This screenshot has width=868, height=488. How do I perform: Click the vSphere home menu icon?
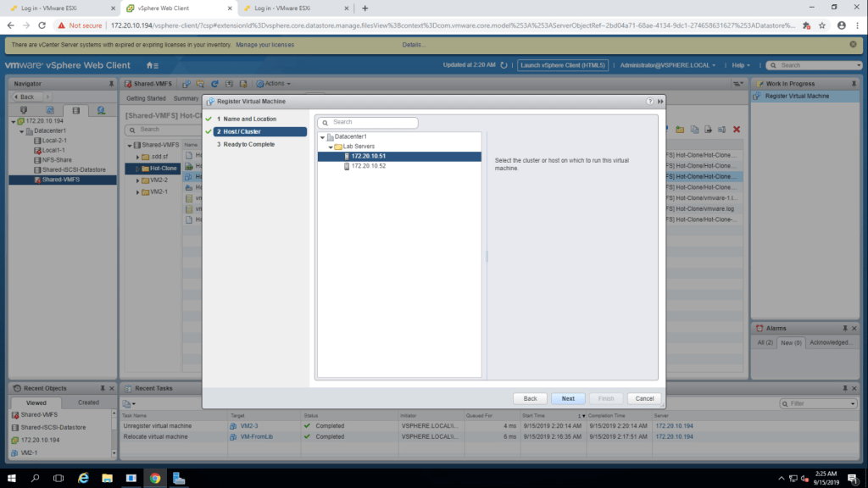coord(150,65)
